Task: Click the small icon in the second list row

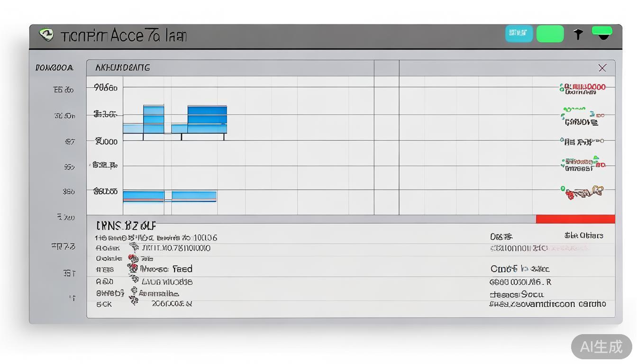Action: [x=134, y=247]
